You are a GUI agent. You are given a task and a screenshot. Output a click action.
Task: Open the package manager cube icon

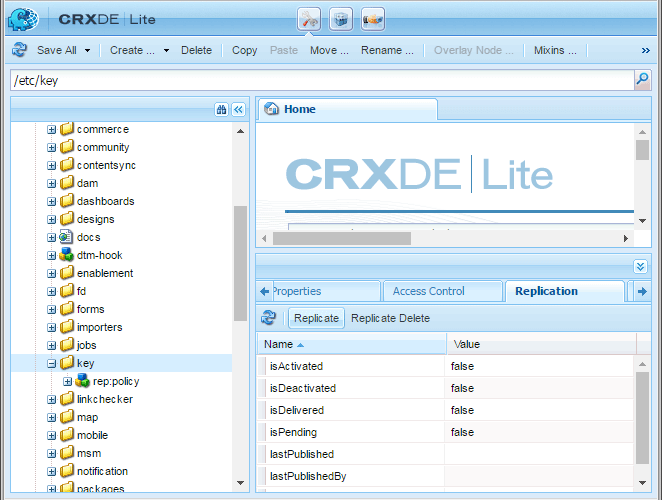coord(341,19)
